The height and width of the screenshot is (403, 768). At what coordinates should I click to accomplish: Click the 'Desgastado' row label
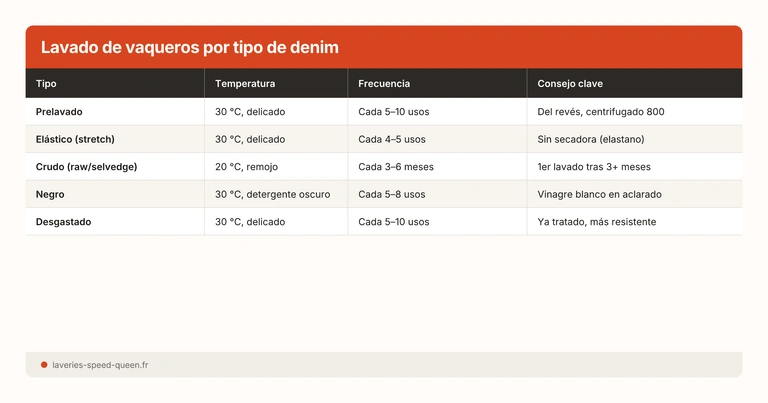click(x=64, y=222)
